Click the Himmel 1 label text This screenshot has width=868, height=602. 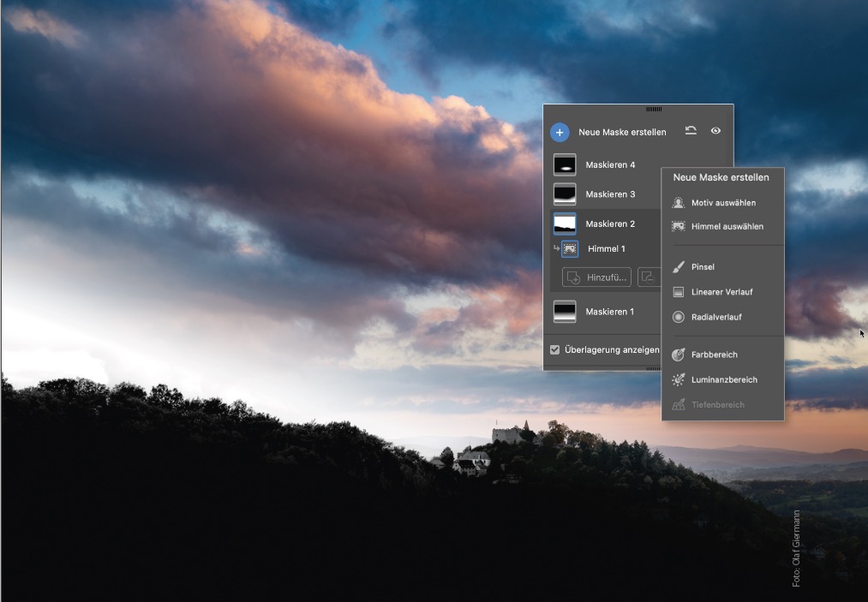(606, 249)
